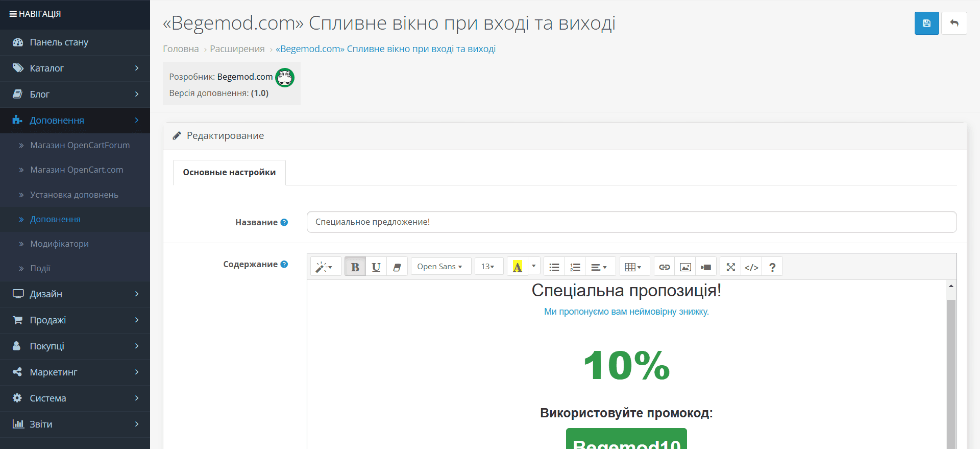Open the magic wand style dropdown

(x=326, y=267)
